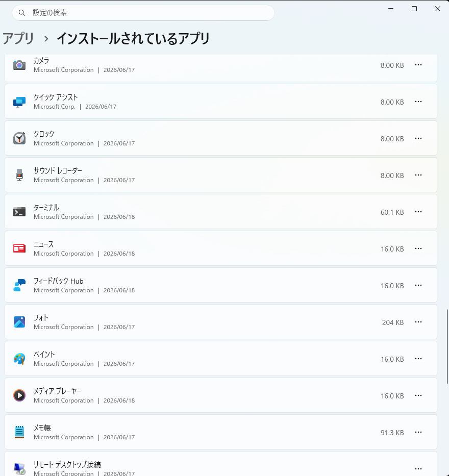Click the ニュース app icon

[19, 248]
